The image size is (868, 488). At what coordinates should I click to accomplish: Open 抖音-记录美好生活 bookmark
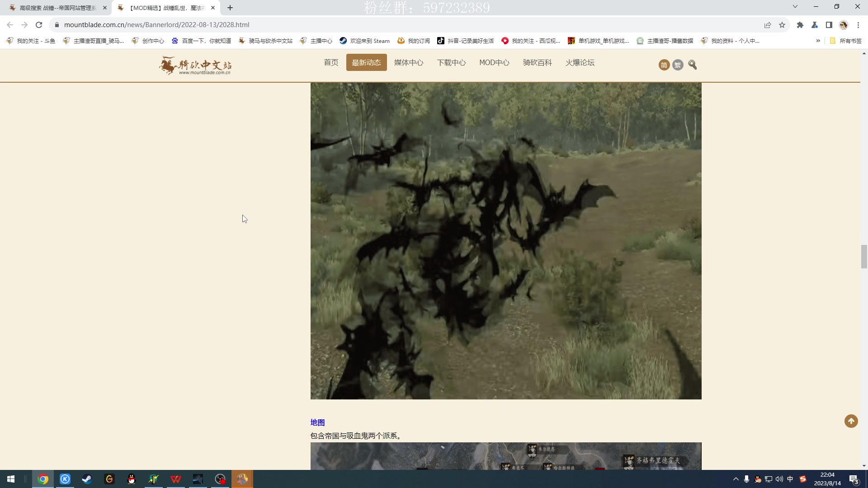(x=465, y=41)
